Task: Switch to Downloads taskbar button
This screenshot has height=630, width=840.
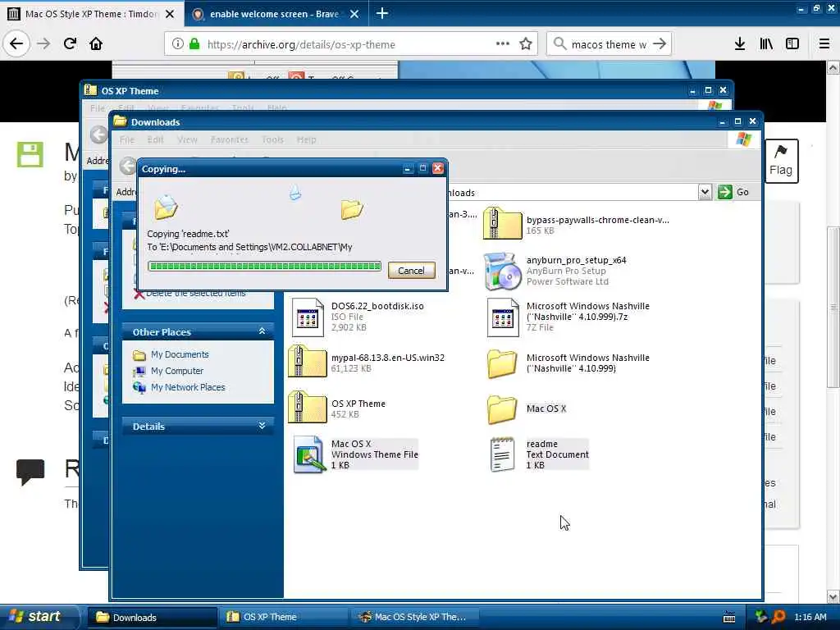Action: [152, 617]
